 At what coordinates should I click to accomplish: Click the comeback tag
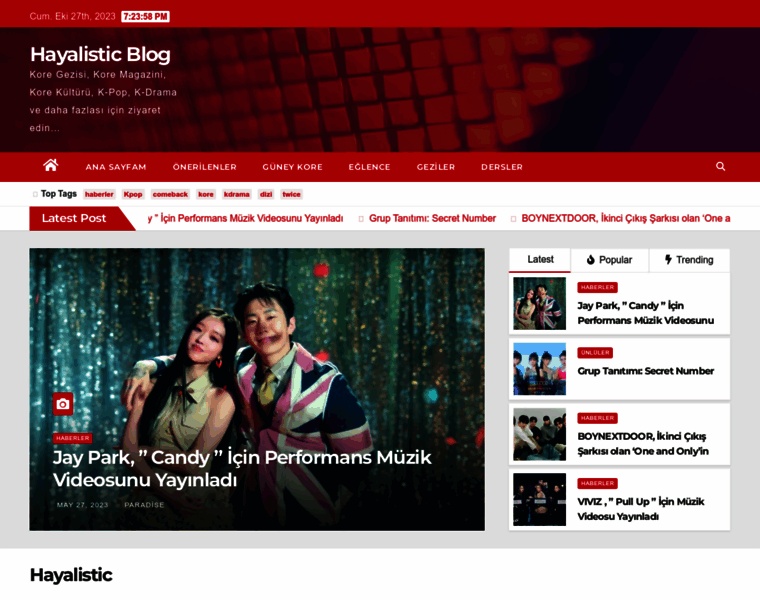pos(170,194)
